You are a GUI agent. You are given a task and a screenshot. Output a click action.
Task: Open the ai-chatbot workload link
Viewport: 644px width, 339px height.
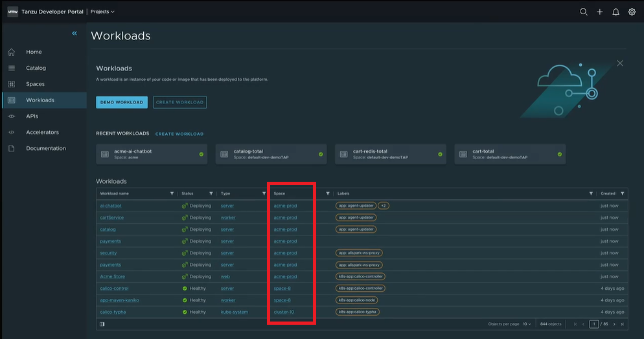pyautogui.click(x=110, y=206)
